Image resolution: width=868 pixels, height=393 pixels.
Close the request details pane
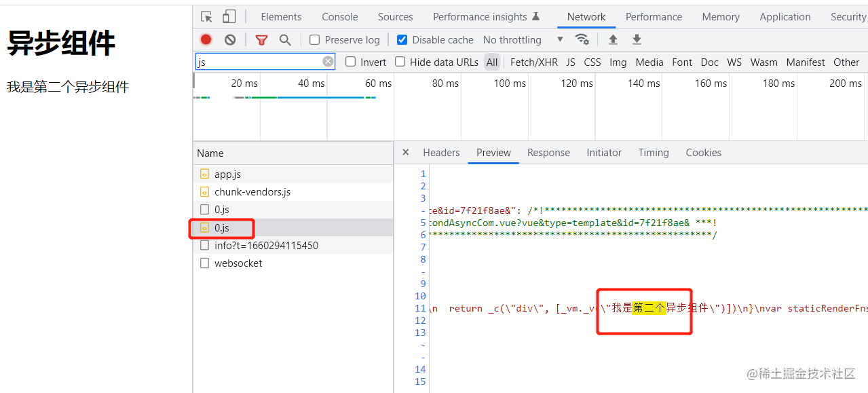pos(406,153)
